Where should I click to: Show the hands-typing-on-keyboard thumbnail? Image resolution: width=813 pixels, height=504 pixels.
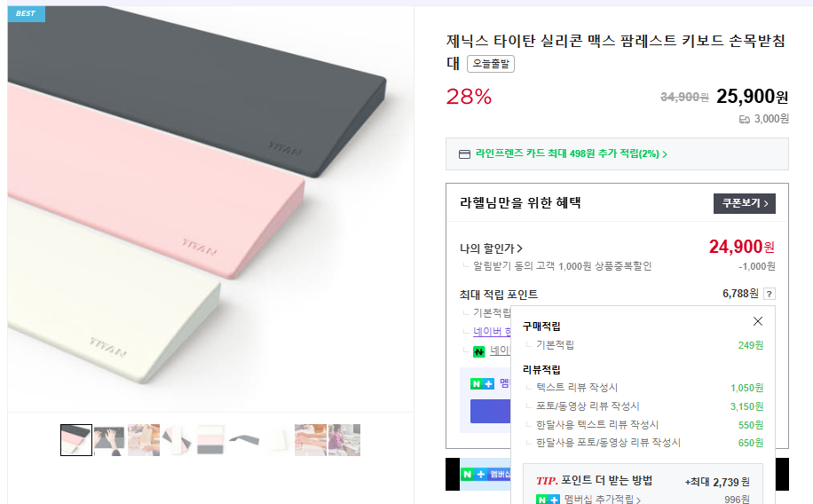pyautogui.click(x=110, y=440)
